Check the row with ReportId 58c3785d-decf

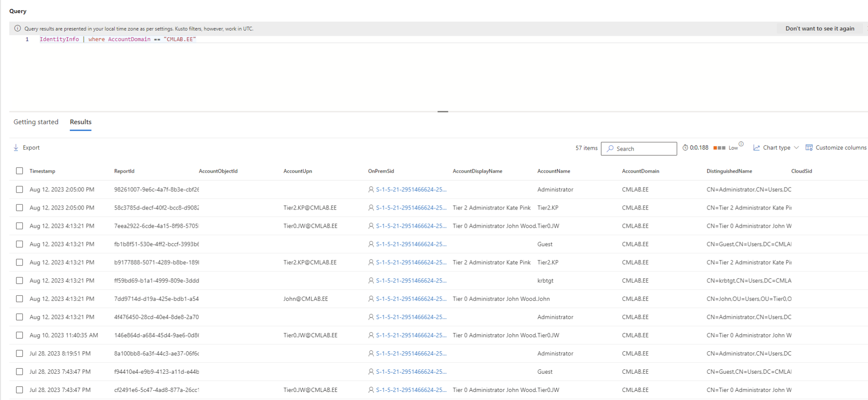pyautogui.click(x=19, y=208)
